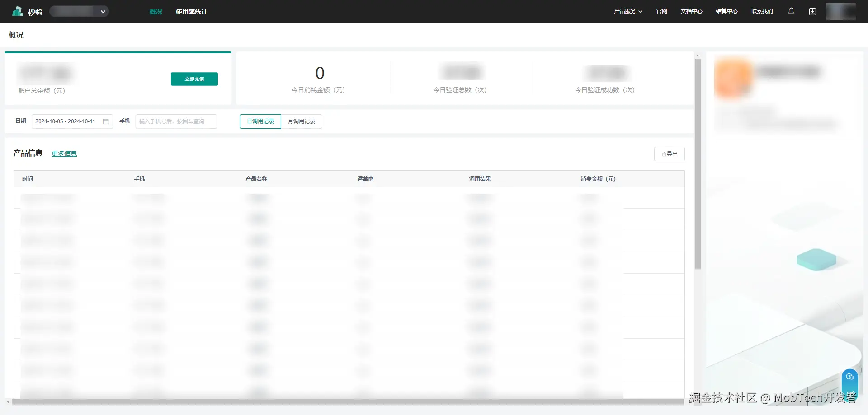Open the 文档中心 menu item

tap(692, 11)
